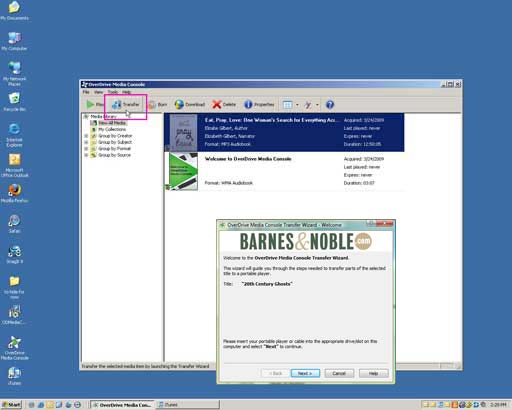The width and height of the screenshot is (512, 410).
Task: Open the My Network Places desktop icon
Action: 14,74
